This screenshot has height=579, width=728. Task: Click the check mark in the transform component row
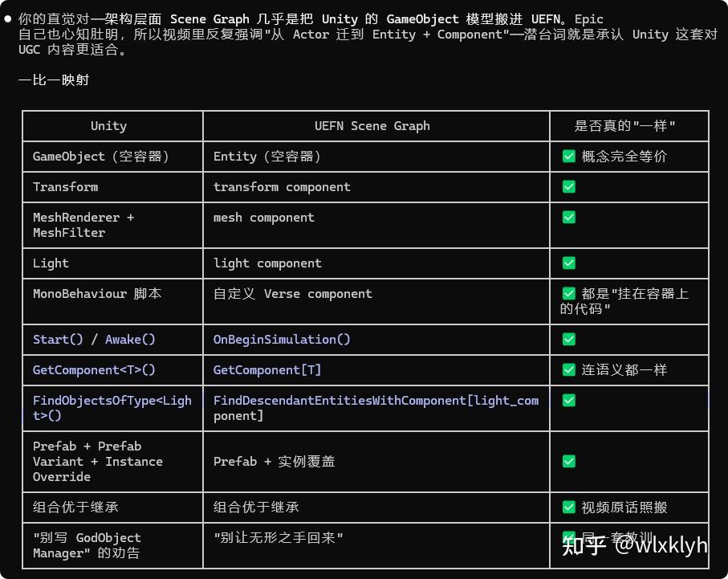(569, 187)
